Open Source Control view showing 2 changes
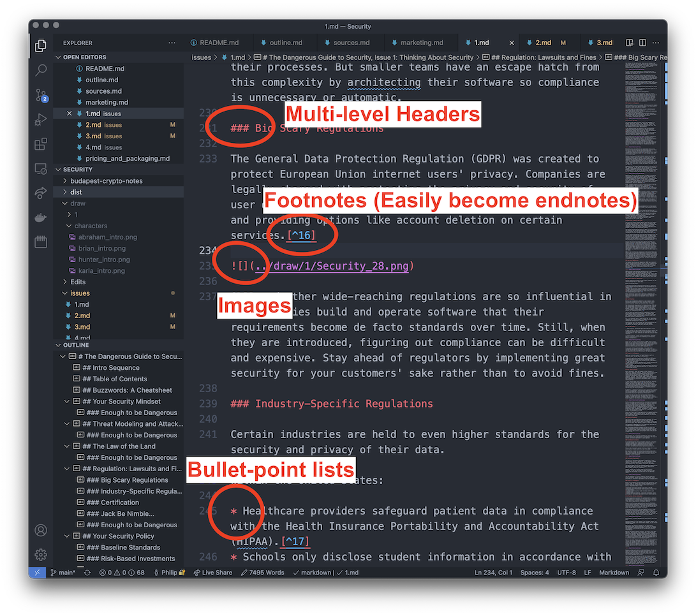696x616 pixels. (x=40, y=96)
